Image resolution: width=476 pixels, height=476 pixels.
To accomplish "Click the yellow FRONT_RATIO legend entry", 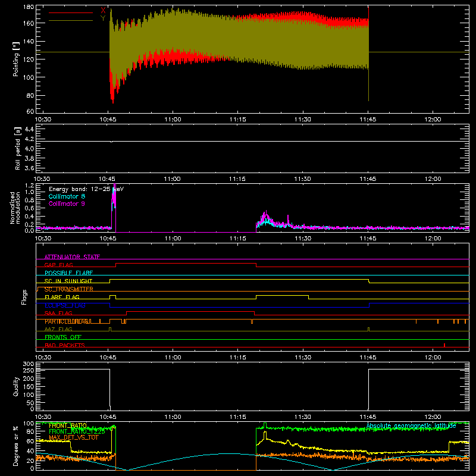I will (x=68, y=425).
